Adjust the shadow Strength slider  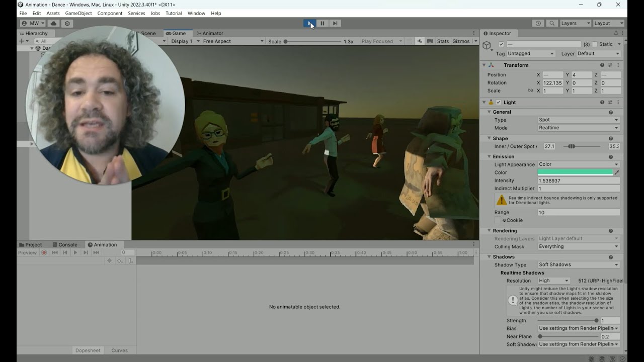click(x=568, y=320)
